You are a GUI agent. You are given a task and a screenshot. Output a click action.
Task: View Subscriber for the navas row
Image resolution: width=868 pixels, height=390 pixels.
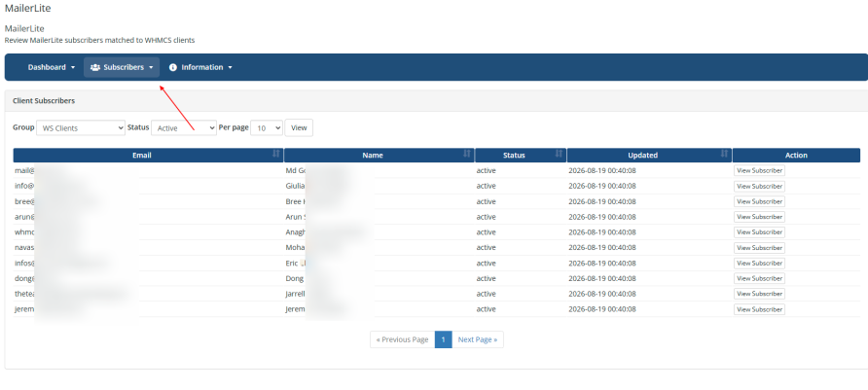point(759,248)
